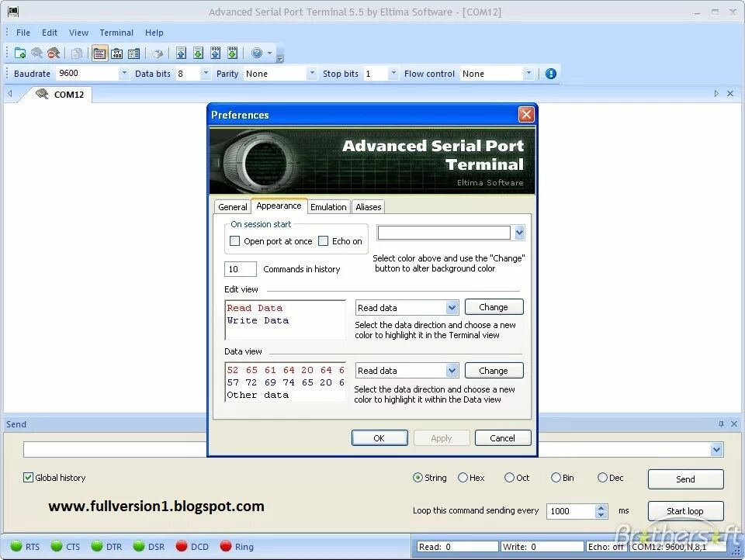
Task: Switch to the General tab
Action: click(232, 206)
